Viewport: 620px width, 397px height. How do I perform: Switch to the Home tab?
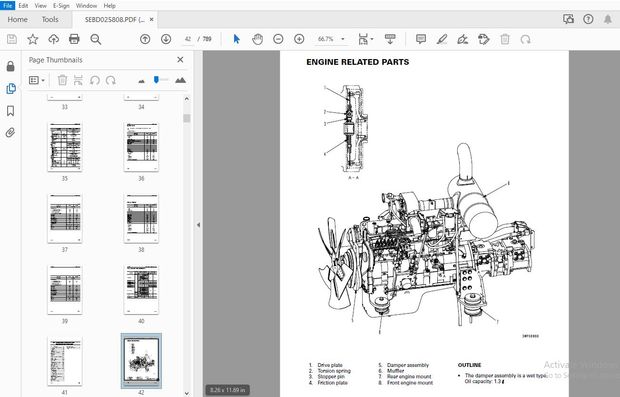click(x=17, y=19)
